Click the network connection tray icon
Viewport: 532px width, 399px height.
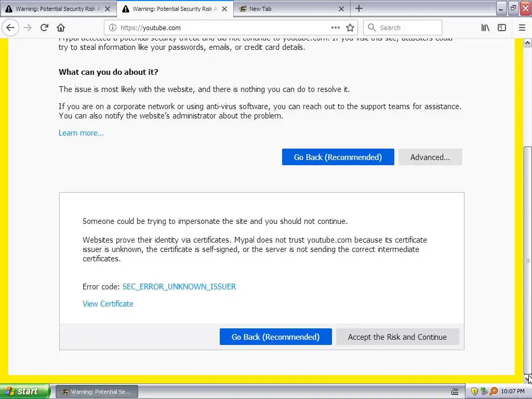point(484,392)
